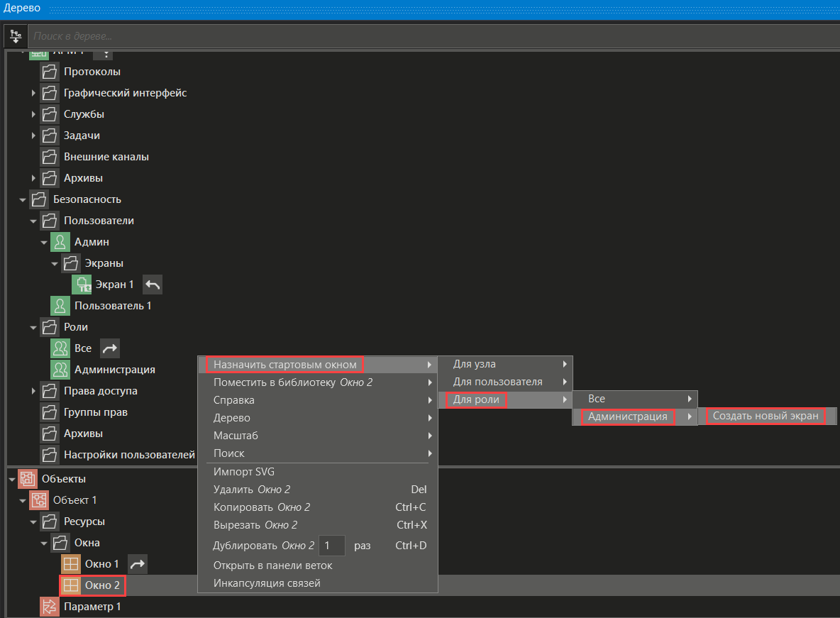Click the link arrow beside role Все

pyautogui.click(x=110, y=348)
